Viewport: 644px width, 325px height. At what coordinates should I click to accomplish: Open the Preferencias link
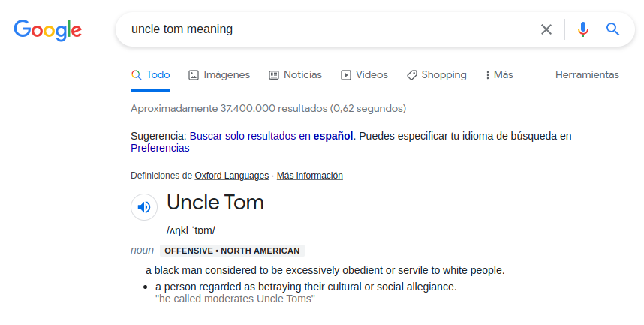coord(160,149)
